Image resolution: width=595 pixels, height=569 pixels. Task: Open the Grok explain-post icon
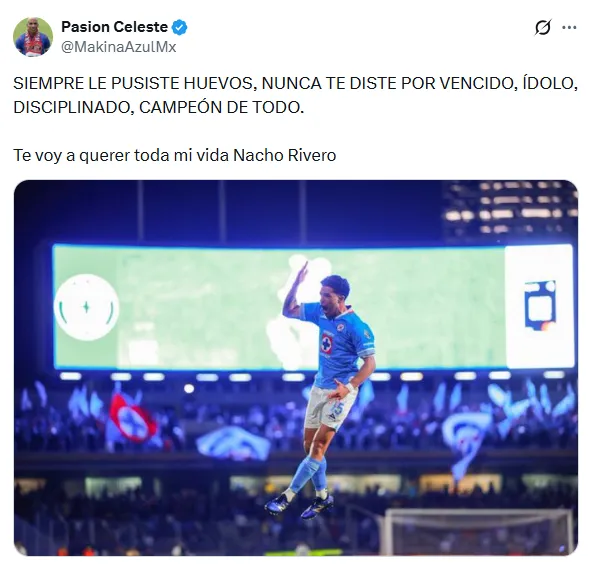coord(543,27)
